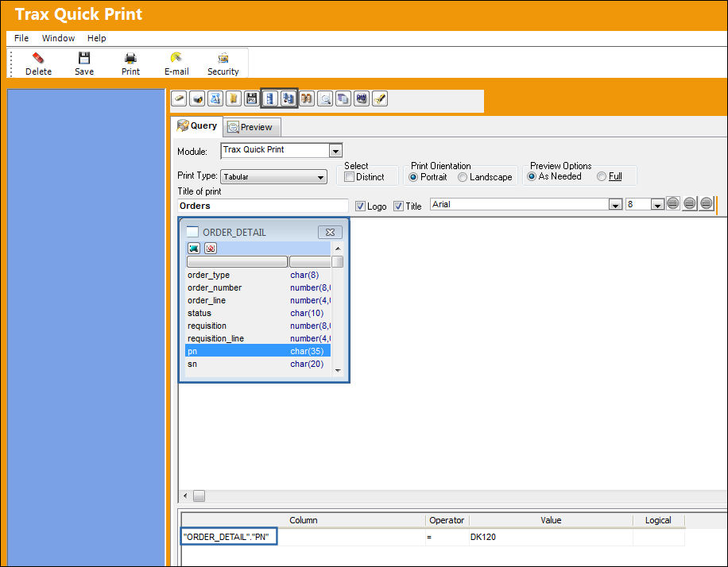Screen dimensions: 728x567
Task: Select Portrait print orientation
Action: click(x=413, y=177)
